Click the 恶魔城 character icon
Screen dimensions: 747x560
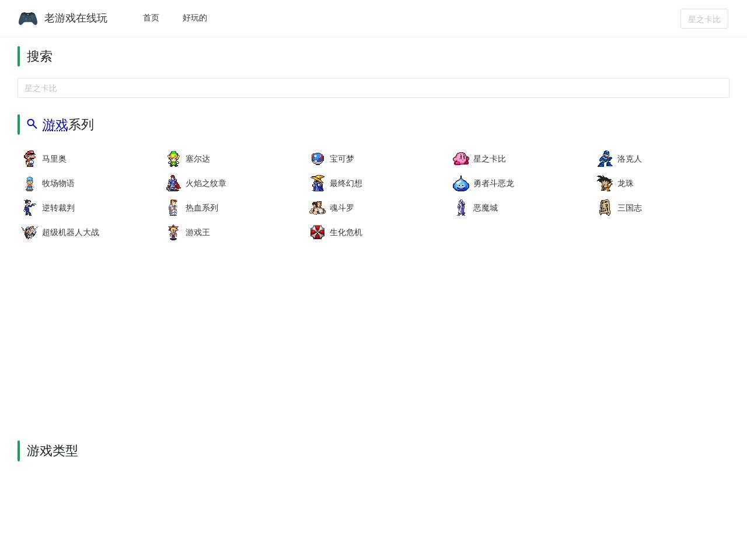click(461, 208)
